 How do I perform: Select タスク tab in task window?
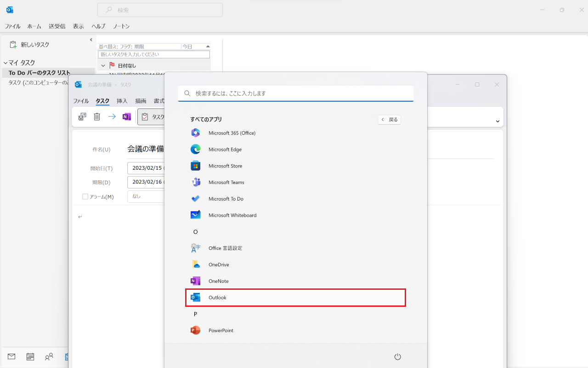tap(102, 101)
